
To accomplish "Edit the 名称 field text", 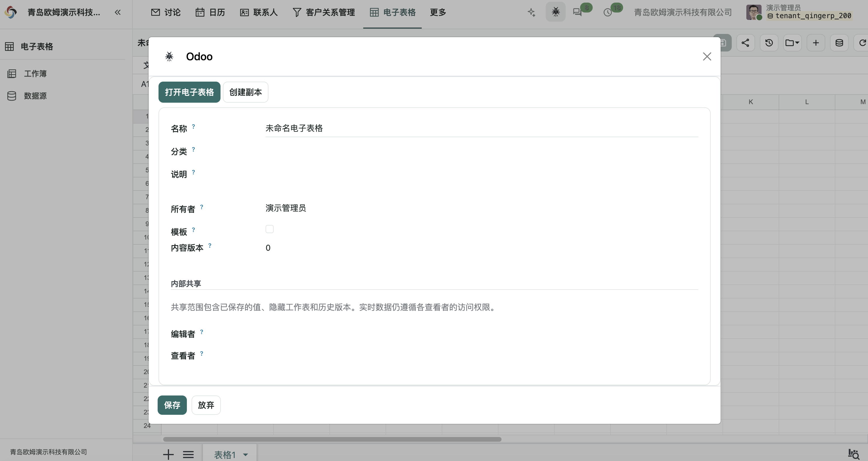I will (x=481, y=128).
